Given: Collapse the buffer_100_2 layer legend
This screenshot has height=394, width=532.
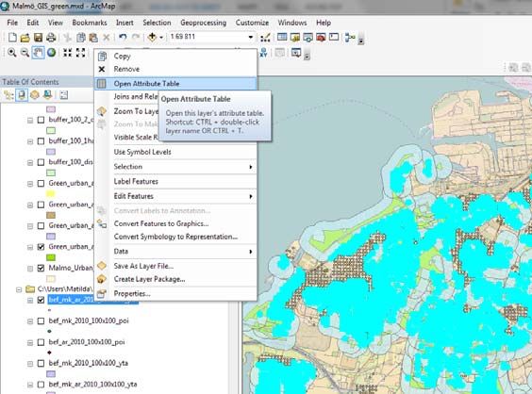Looking at the screenshot, I should [30, 120].
